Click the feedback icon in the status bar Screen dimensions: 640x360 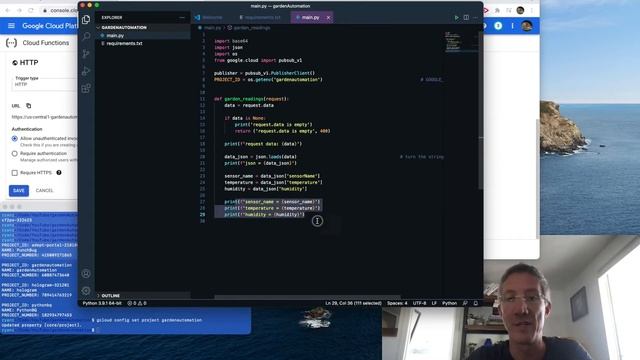(x=465, y=303)
